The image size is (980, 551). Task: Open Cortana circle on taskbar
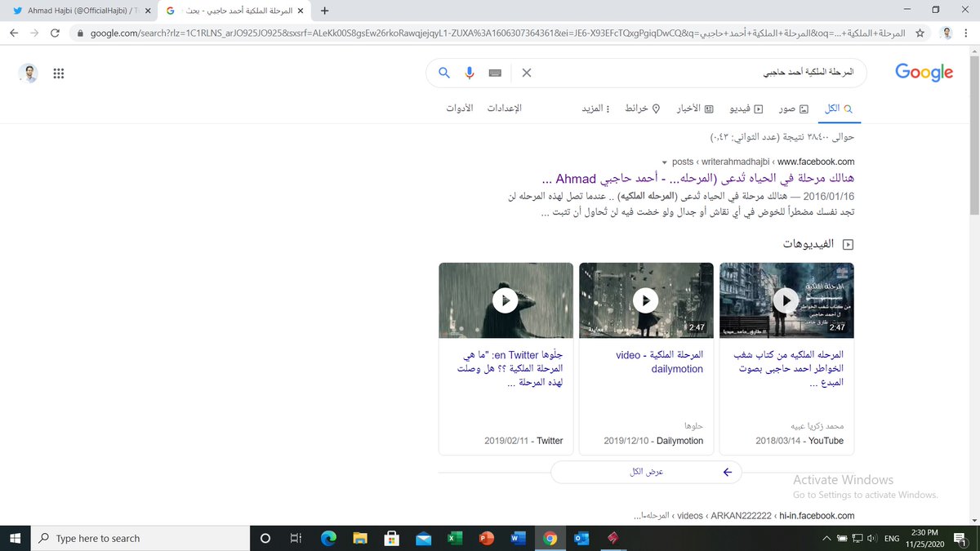pos(265,538)
